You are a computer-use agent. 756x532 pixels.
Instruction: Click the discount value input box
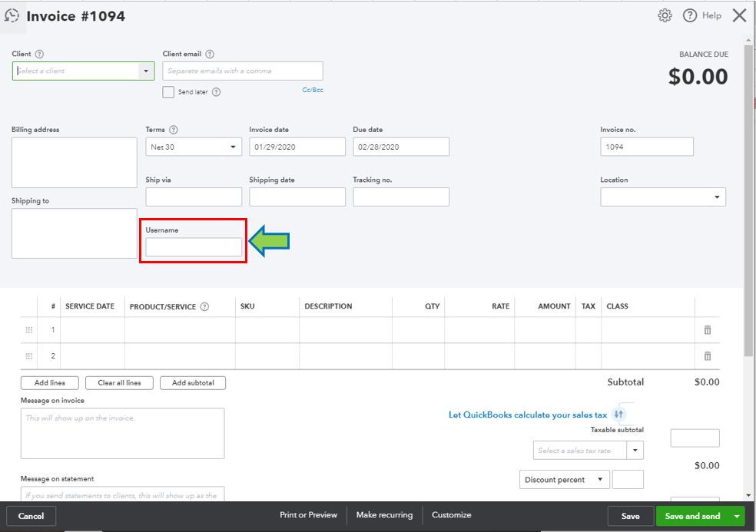pyautogui.click(x=628, y=480)
